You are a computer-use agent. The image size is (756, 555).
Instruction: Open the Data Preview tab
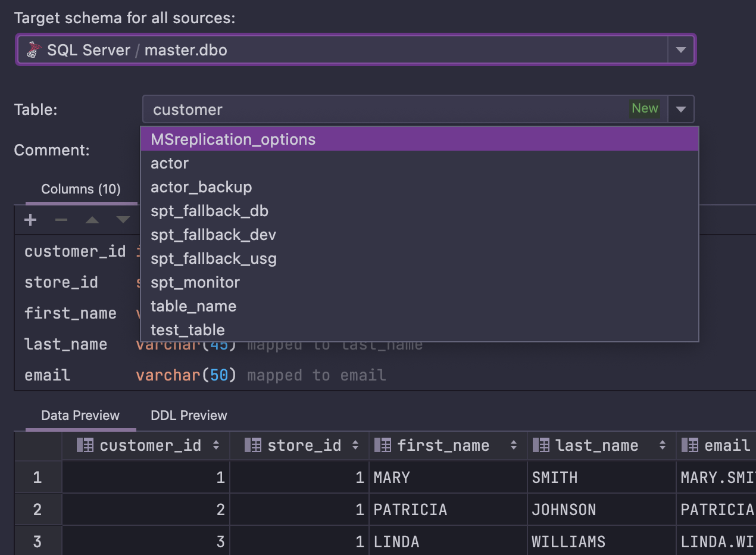80,416
